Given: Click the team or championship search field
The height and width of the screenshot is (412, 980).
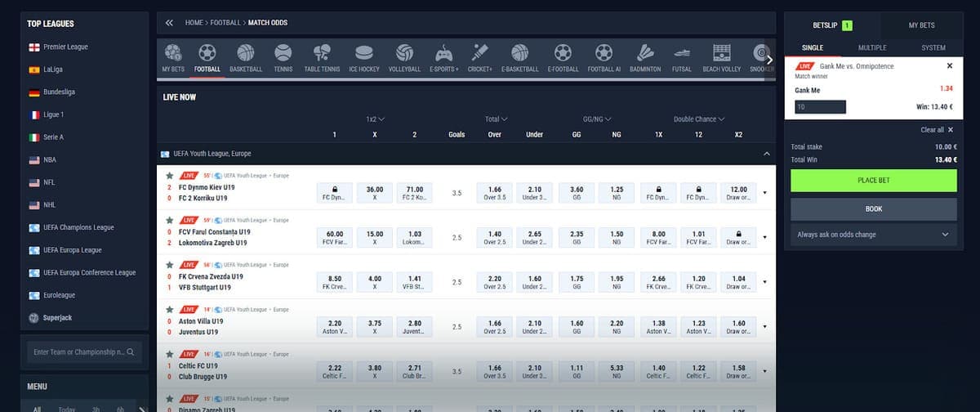Looking at the screenshot, I should pos(84,352).
